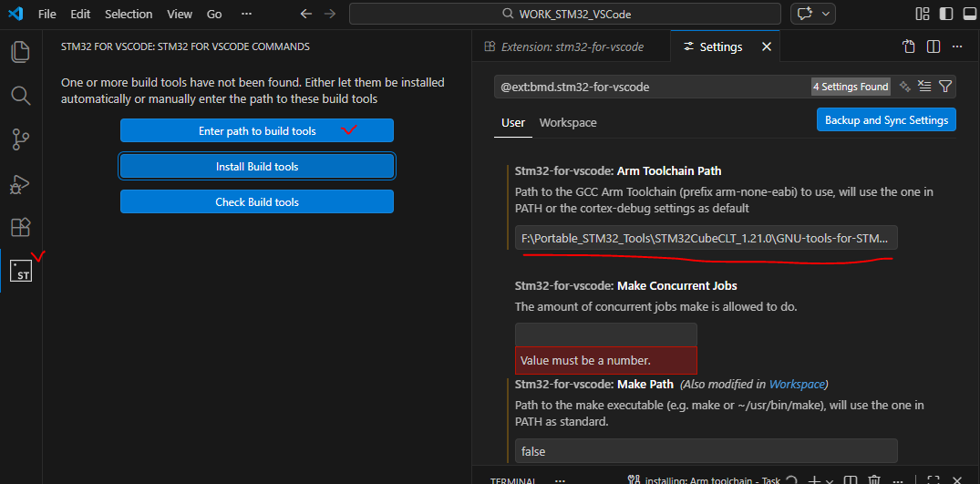Open the Edit menu
The width and height of the screenshot is (980, 484).
pos(80,14)
